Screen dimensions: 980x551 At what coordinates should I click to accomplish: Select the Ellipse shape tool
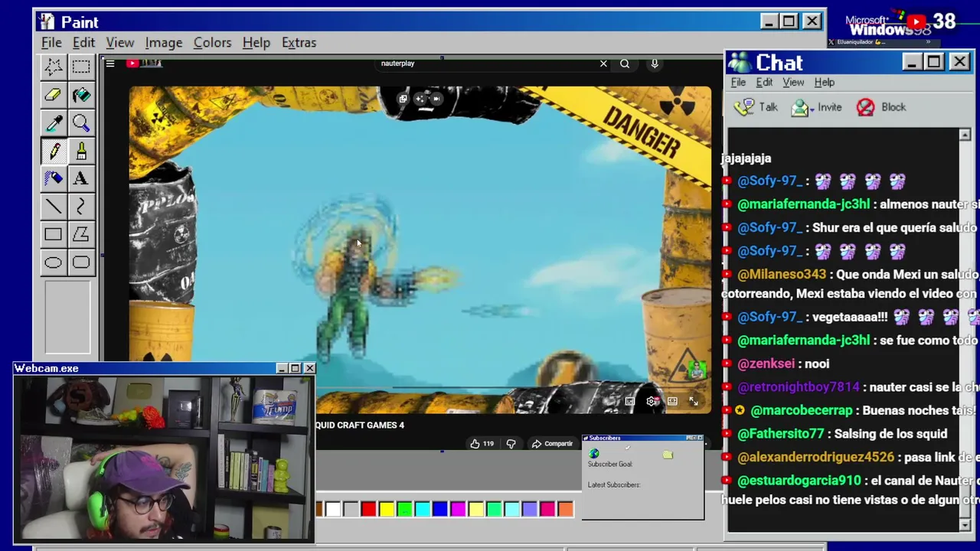(x=53, y=262)
